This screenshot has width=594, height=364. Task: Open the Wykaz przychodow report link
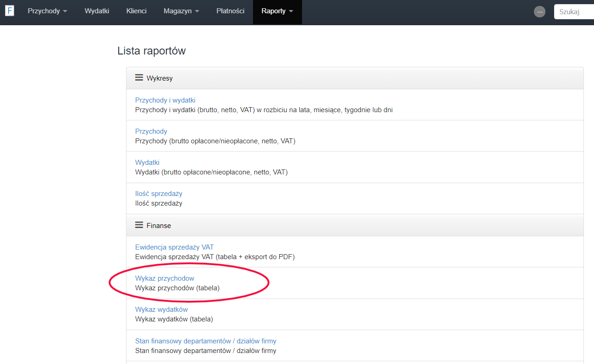tap(165, 278)
